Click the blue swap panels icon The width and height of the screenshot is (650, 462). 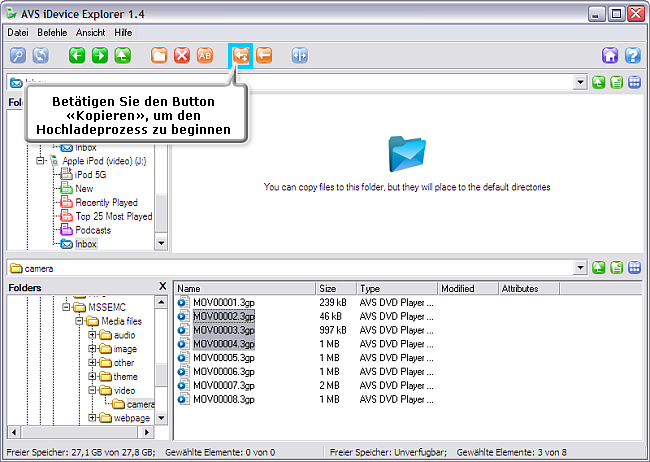click(x=300, y=55)
